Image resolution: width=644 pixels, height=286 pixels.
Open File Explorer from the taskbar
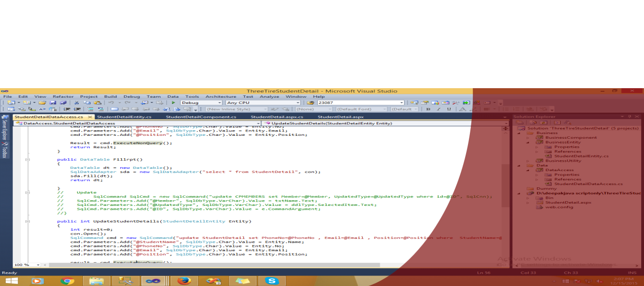point(97,281)
